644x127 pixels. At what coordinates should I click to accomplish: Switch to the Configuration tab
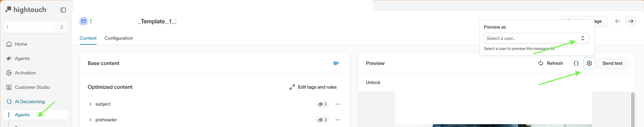119,38
